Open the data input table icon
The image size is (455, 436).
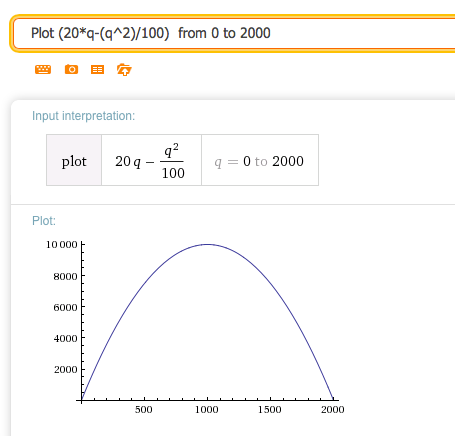[97, 69]
